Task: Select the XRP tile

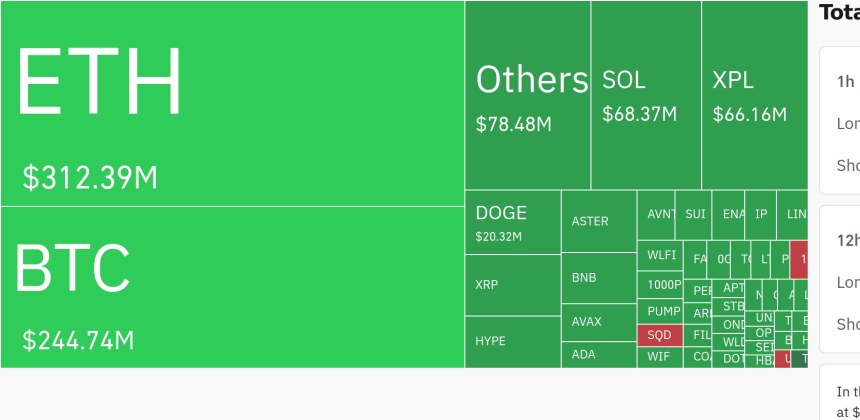Action: (x=512, y=285)
